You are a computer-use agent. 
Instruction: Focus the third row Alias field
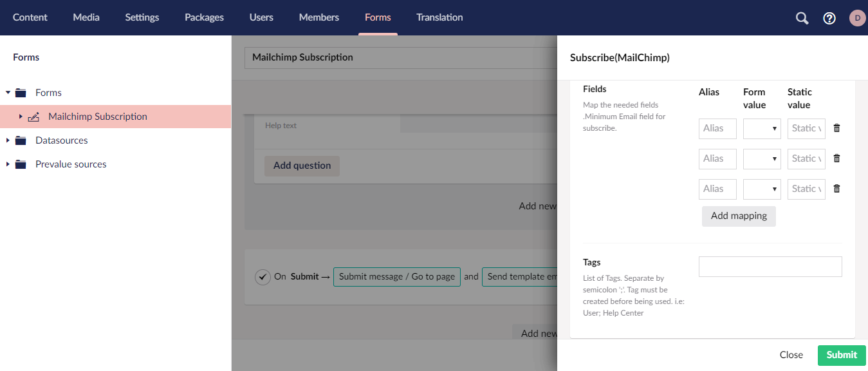point(717,189)
